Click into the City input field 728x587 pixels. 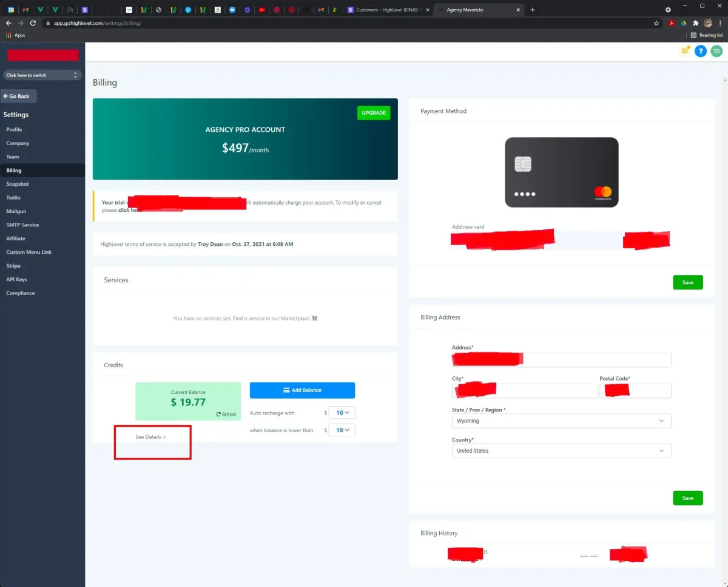point(524,391)
